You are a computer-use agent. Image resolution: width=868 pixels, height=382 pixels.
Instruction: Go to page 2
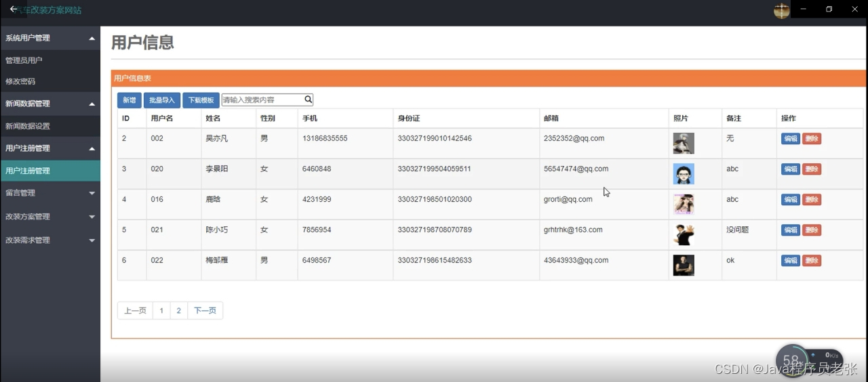pyautogui.click(x=178, y=311)
